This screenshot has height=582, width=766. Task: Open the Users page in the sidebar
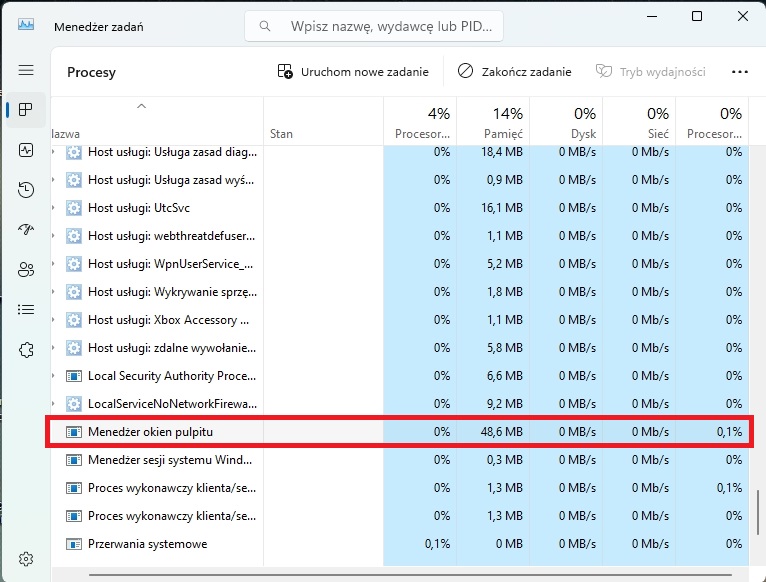point(26,269)
